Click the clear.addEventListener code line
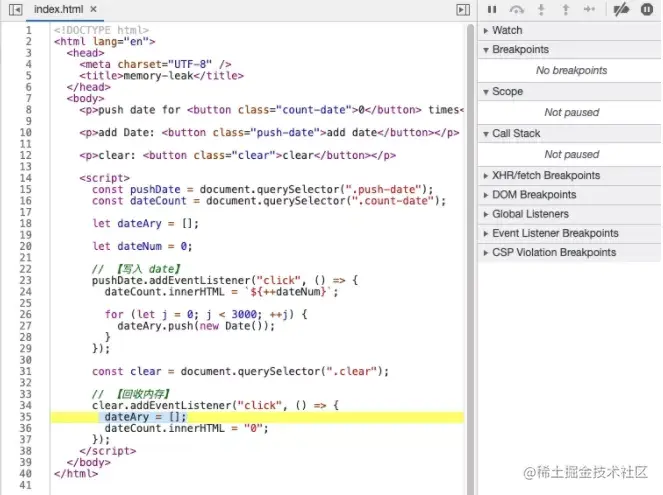663x495 pixels. point(216,405)
